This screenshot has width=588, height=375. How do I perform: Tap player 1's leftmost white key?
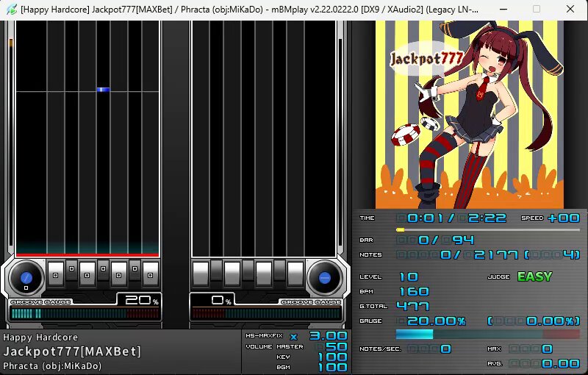coord(56,275)
